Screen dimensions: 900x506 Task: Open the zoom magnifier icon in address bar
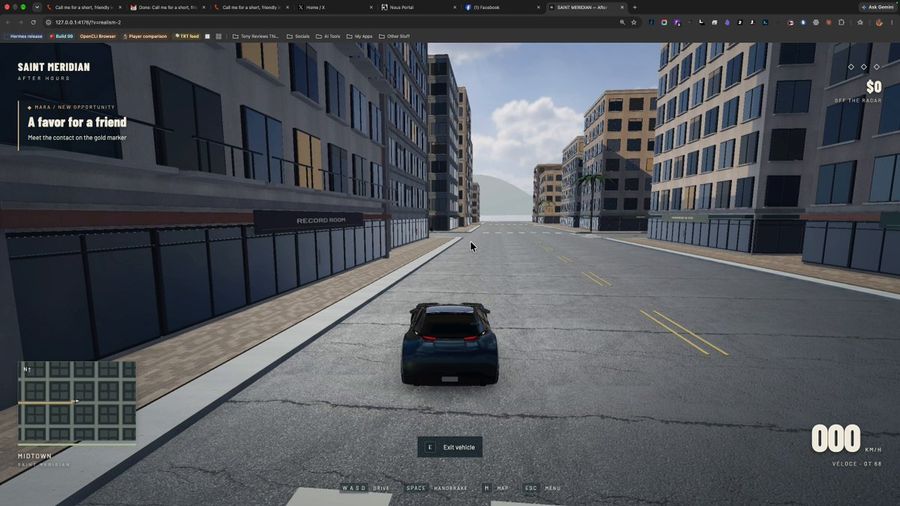tap(622, 22)
